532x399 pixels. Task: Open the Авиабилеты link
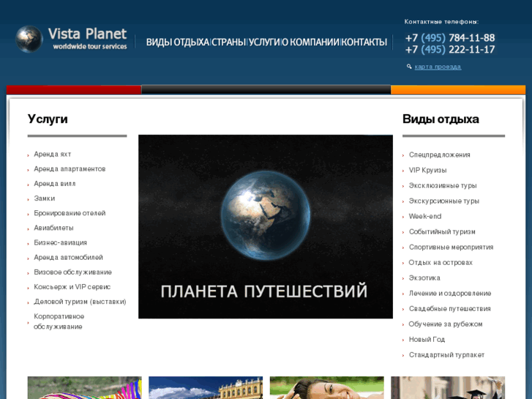(x=53, y=228)
